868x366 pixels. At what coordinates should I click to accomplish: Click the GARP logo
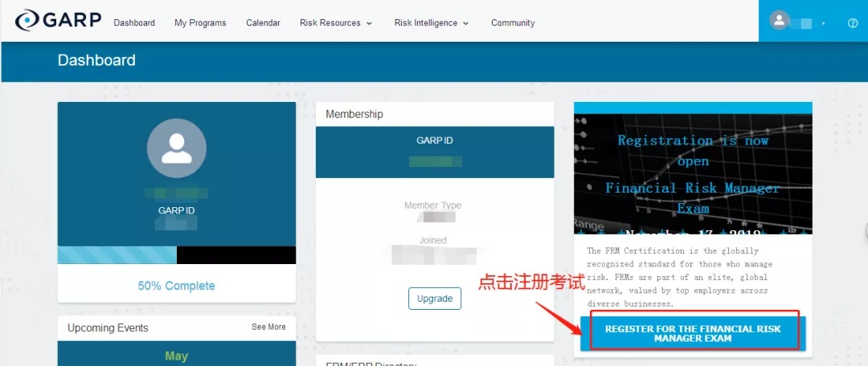pyautogui.click(x=58, y=21)
